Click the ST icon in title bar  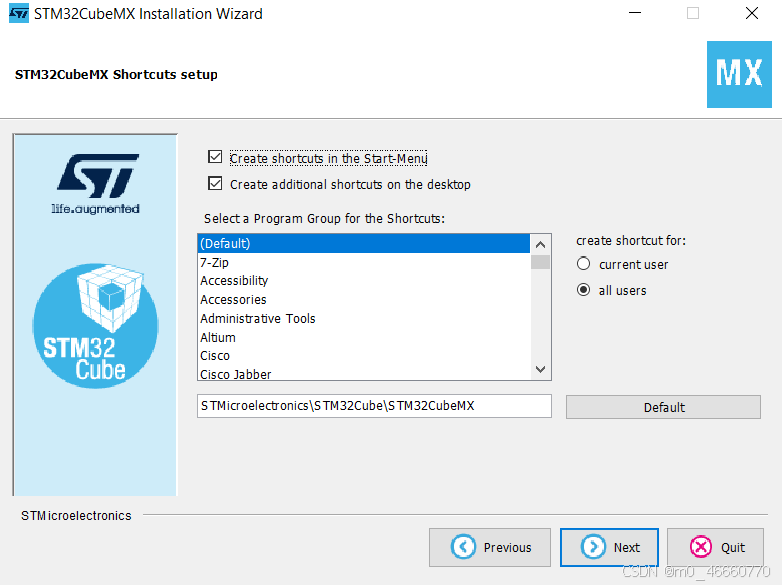(19, 13)
